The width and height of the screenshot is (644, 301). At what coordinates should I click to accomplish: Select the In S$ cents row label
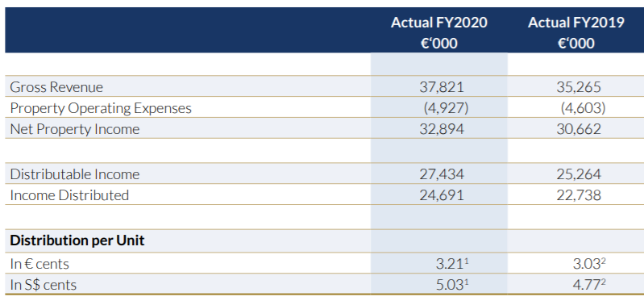[x=44, y=285]
